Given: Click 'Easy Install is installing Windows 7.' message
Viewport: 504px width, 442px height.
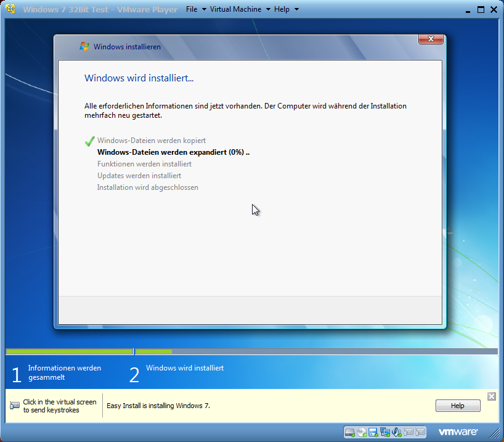Looking at the screenshot, I should click(158, 406).
